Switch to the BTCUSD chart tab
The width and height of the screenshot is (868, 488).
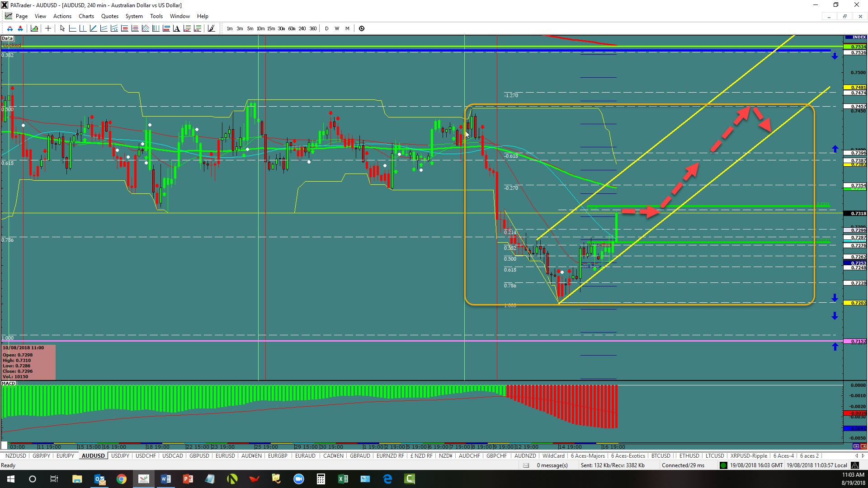click(x=661, y=456)
